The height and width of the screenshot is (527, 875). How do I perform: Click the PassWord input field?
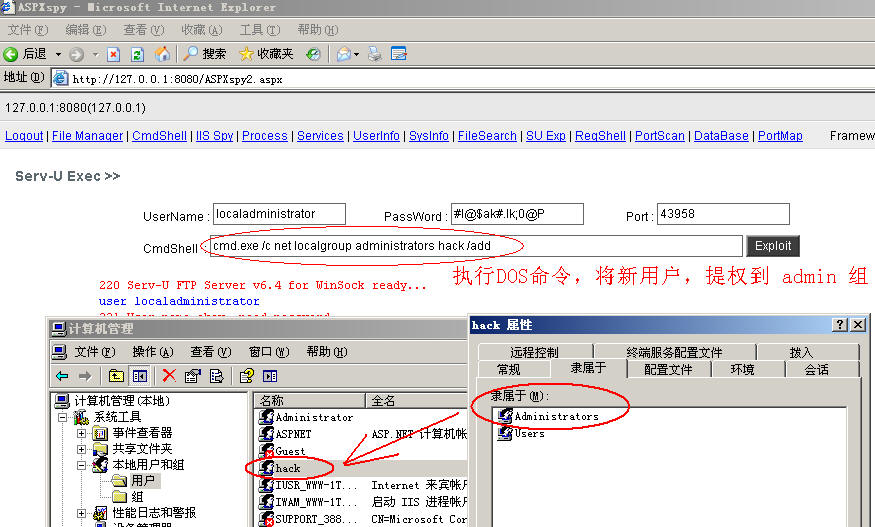[x=517, y=214]
